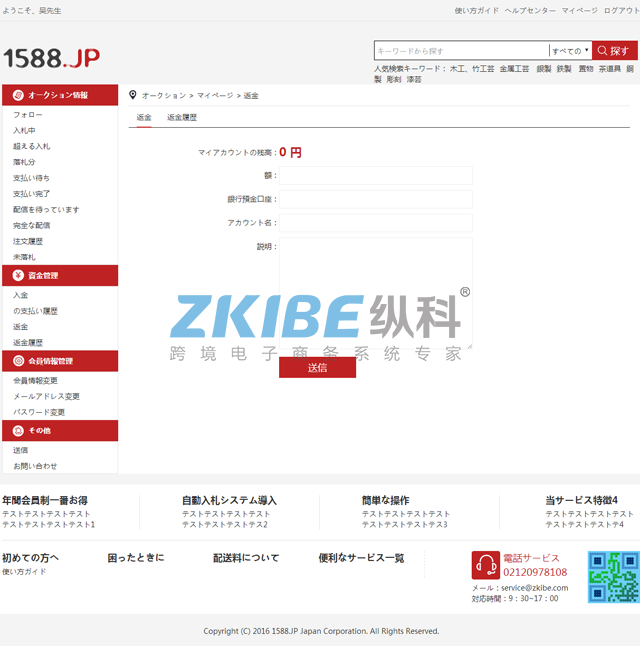This screenshot has width=640, height=646.
Task: Open 入金 in the sidebar
Action: pos(21,295)
